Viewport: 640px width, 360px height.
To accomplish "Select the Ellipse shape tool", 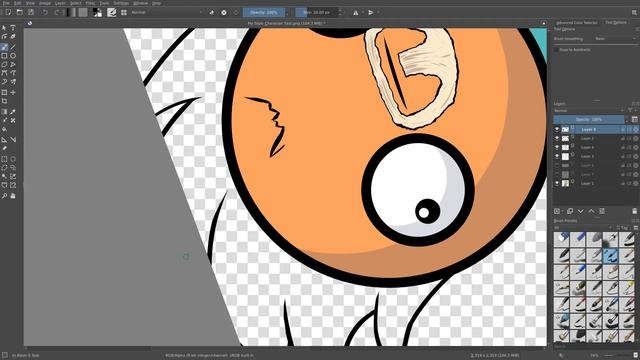I will point(13,56).
